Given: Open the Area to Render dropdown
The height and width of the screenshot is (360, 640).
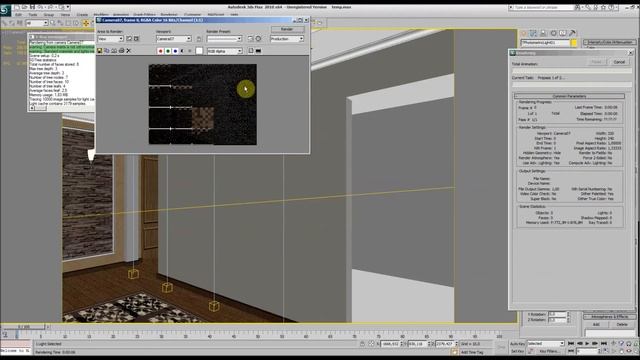Looking at the screenshot, I should point(110,39).
